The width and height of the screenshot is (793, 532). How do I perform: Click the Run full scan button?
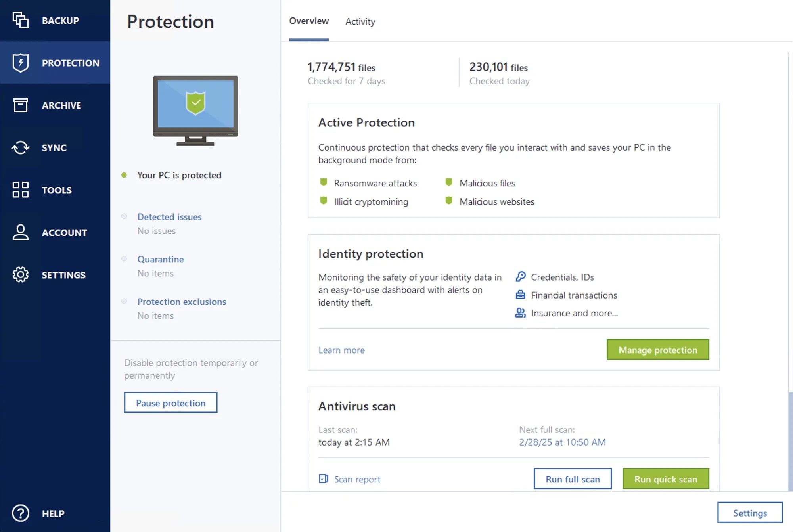pos(572,479)
